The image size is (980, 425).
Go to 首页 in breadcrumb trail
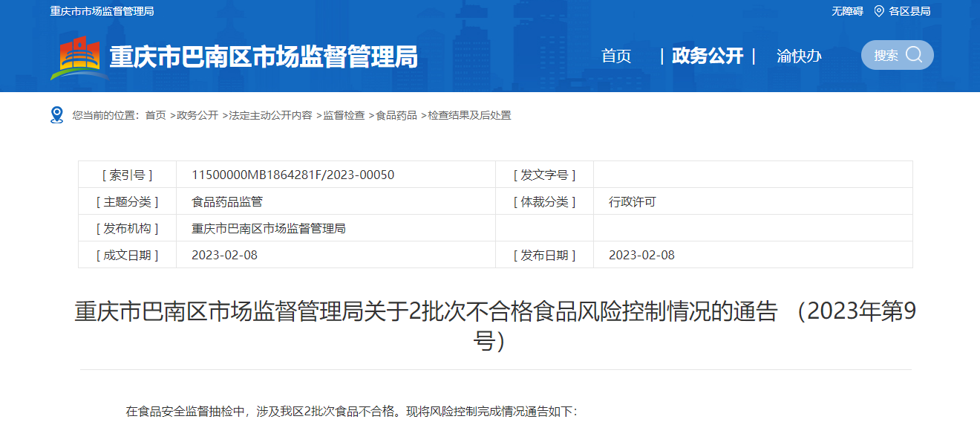click(155, 115)
